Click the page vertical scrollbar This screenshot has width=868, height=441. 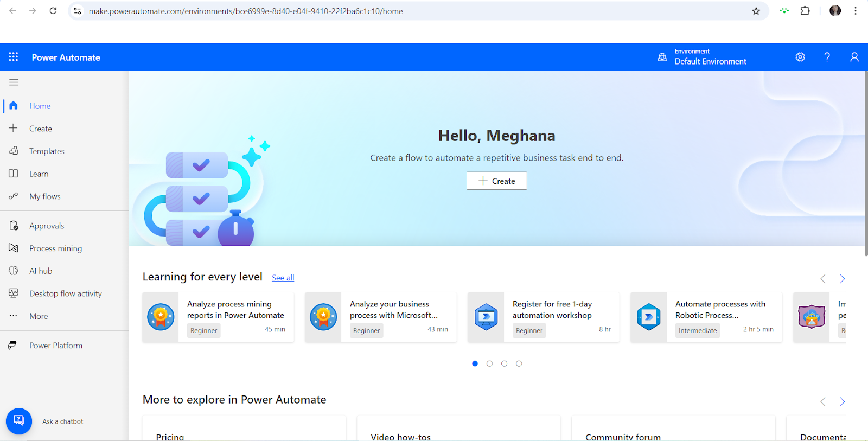pyautogui.click(x=865, y=163)
